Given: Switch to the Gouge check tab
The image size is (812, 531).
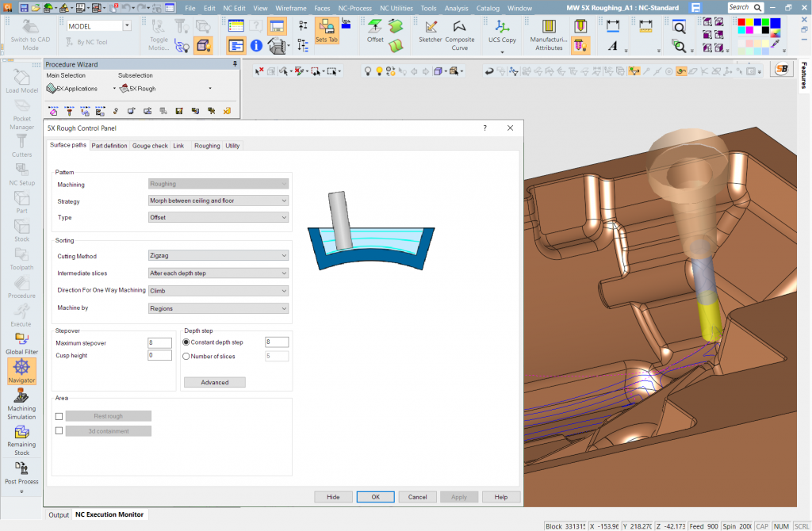Looking at the screenshot, I should click(x=150, y=145).
